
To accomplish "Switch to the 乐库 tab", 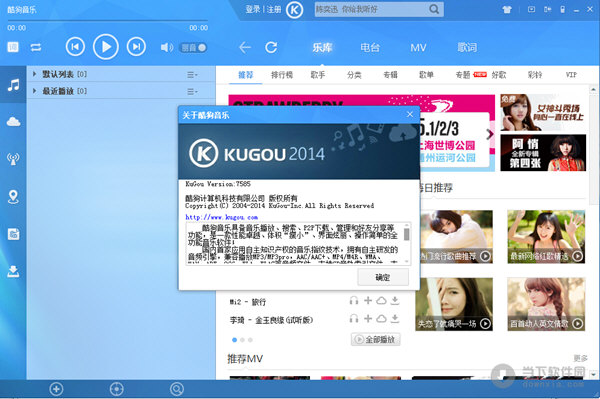I will coord(322,47).
